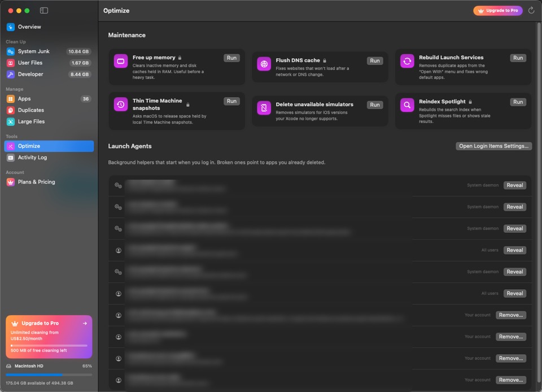
Task: Open the Activity Log
Action: 49,157
